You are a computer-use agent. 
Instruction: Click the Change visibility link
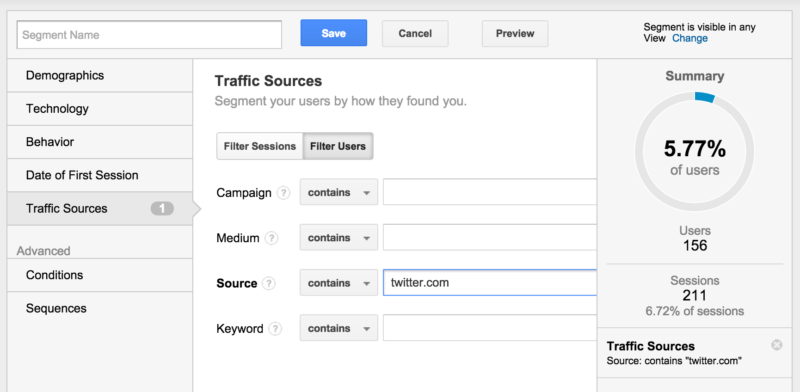(x=690, y=38)
